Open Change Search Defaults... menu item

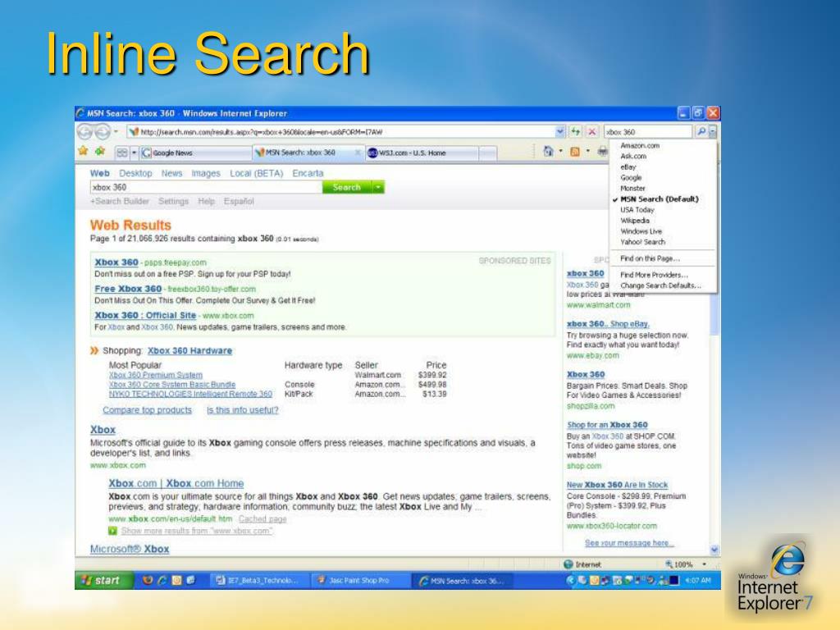(x=660, y=285)
